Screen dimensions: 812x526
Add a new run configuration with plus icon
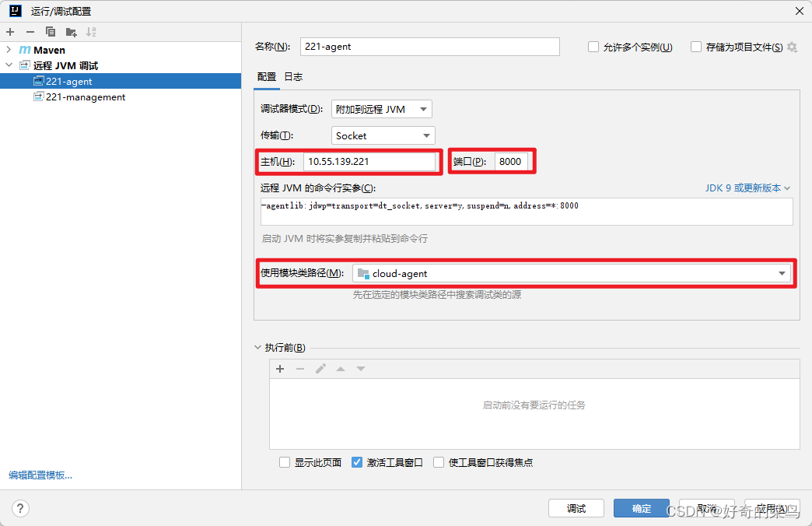coord(11,32)
